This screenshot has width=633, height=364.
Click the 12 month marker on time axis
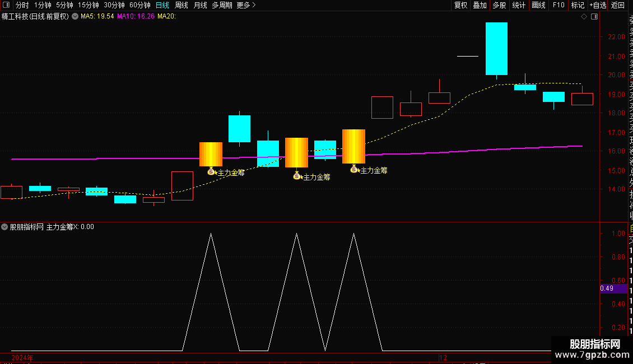pos(443,357)
